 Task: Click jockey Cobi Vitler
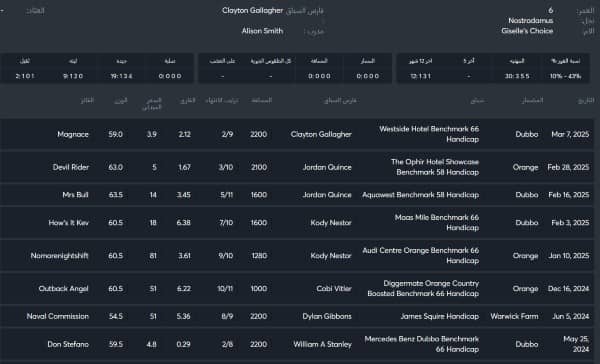click(x=334, y=289)
